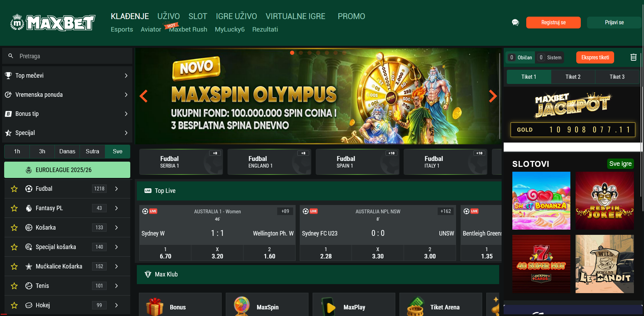Click the search magnifier icon
Viewport: 644px width, 316px height.
pos(11,56)
